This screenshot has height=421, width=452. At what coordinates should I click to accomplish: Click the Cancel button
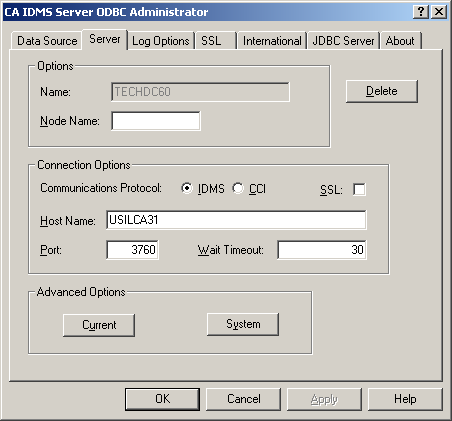244,399
